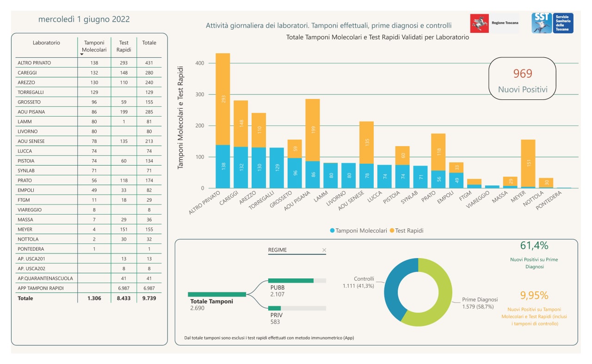Click the PRIV branch bar
The image size is (592, 364).
274,308
